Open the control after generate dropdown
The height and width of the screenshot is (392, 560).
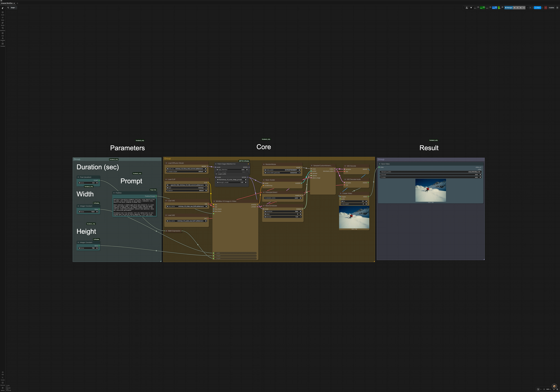pyautogui.click(x=282, y=173)
